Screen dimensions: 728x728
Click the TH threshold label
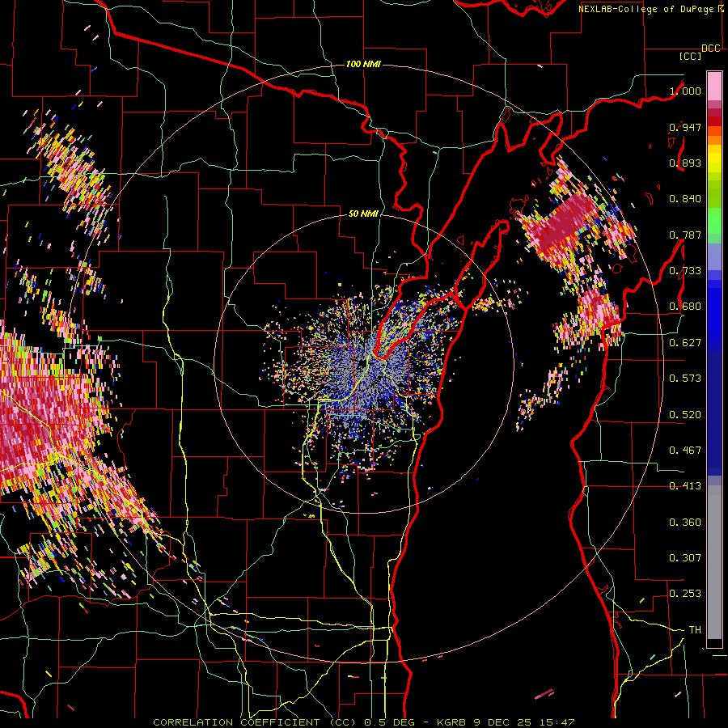(695, 630)
